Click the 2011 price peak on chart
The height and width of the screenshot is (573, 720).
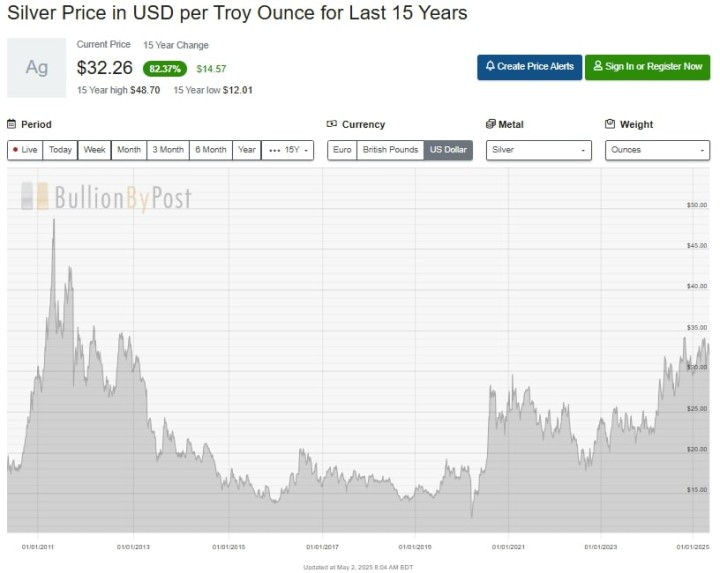click(x=53, y=220)
